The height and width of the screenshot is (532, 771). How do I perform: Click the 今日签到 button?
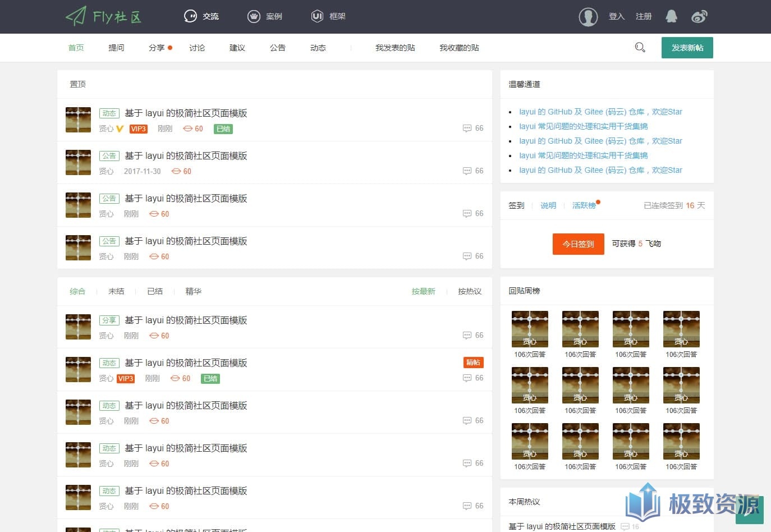point(579,244)
